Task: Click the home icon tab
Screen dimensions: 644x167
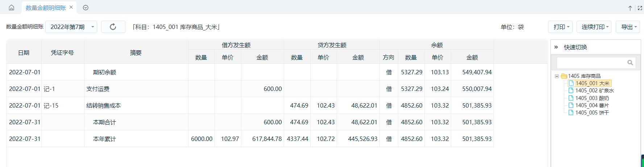Action: click(x=12, y=8)
